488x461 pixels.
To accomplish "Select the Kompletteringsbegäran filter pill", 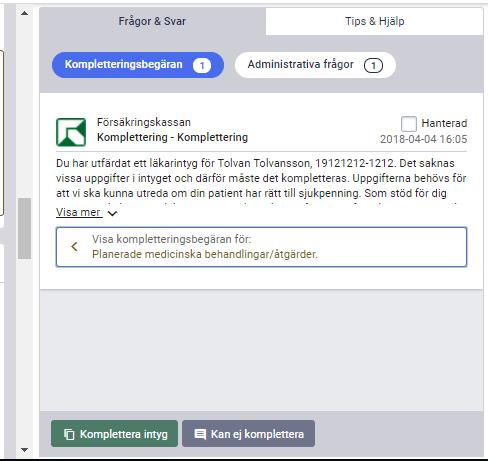I will [138, 65].
